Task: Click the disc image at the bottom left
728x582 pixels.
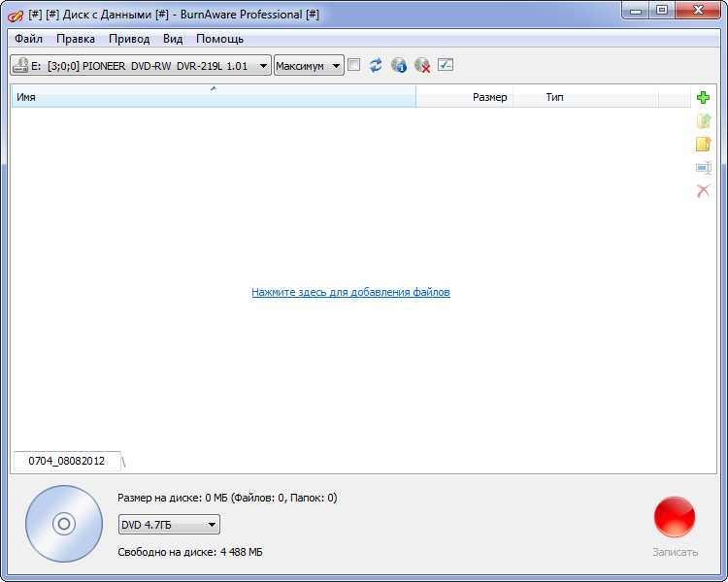Action: [64, 524]
